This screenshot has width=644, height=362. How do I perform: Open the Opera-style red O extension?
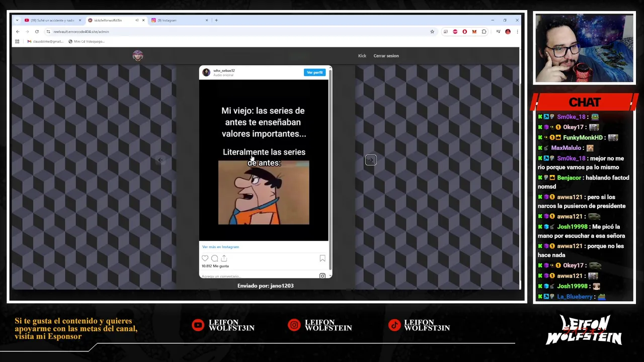click(x=464, y=32)
